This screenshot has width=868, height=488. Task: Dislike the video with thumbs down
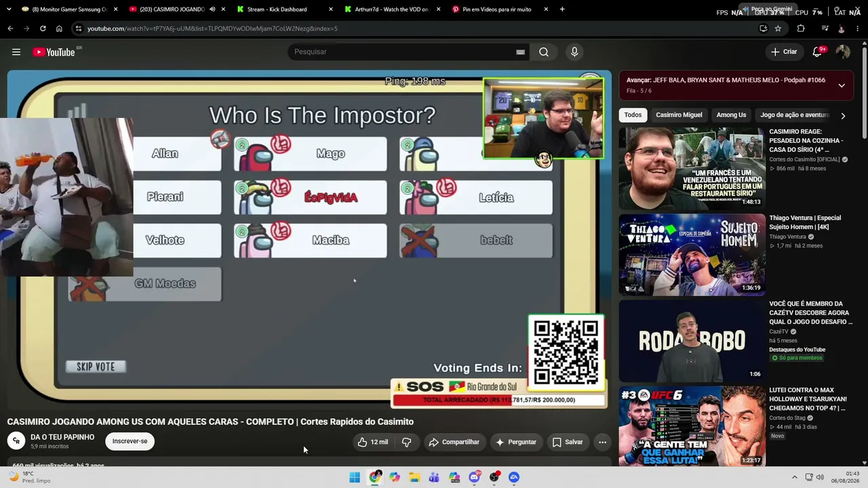(x=407, y=442)
